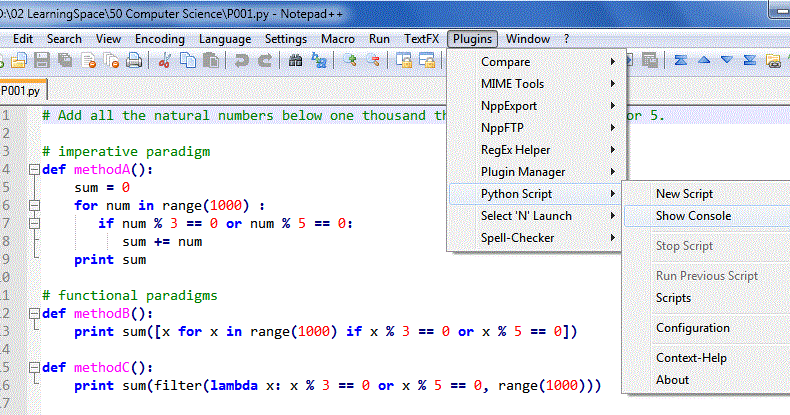Open the View menu
Screen dimensions: 790x415
tap(108, 39)
